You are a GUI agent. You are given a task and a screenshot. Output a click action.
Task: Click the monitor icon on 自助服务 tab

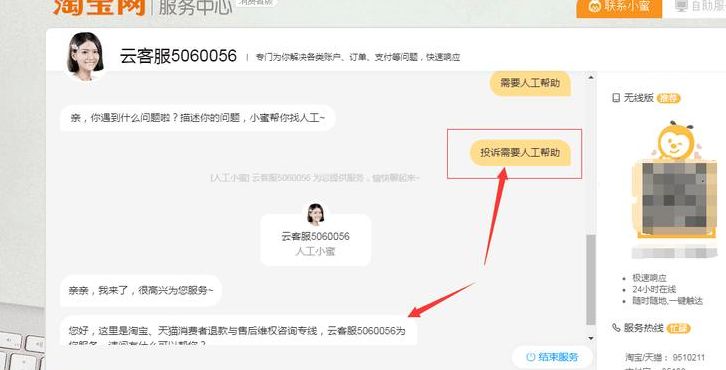682,6
